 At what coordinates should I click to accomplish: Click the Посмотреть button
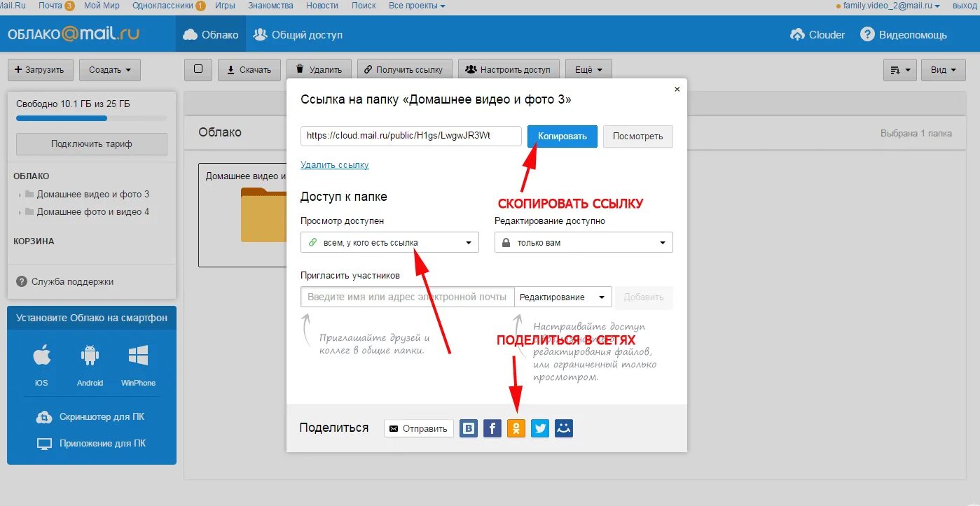(x=638, y=136)
